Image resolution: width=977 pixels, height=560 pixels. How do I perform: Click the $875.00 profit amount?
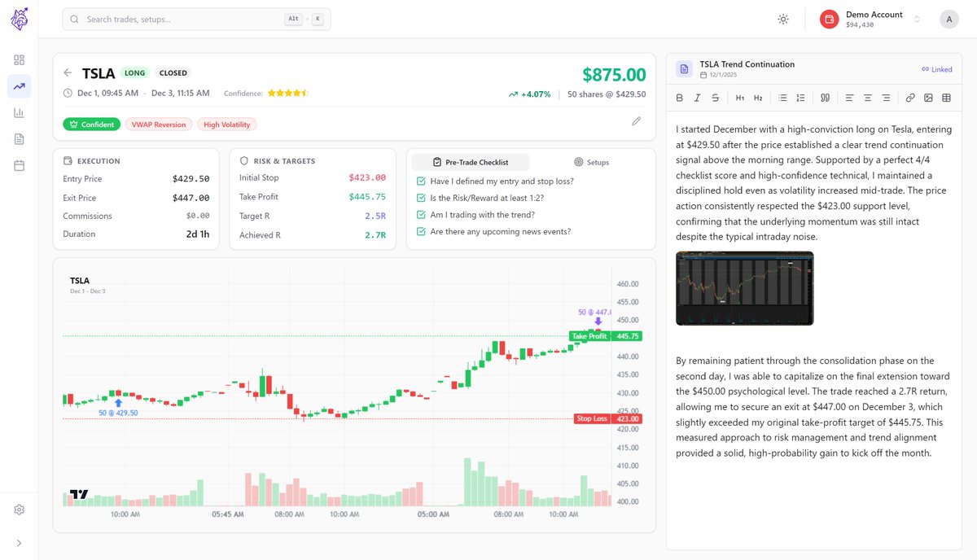(x=614, y=75)
